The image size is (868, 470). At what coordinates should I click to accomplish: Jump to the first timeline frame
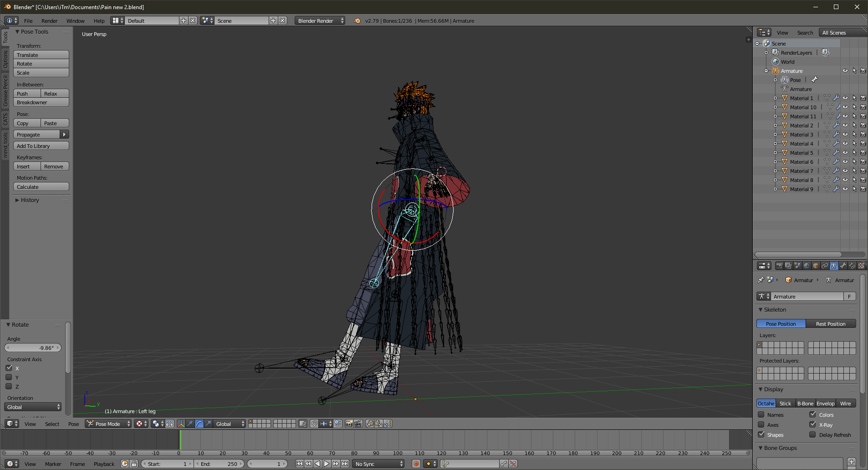[299, 464]
